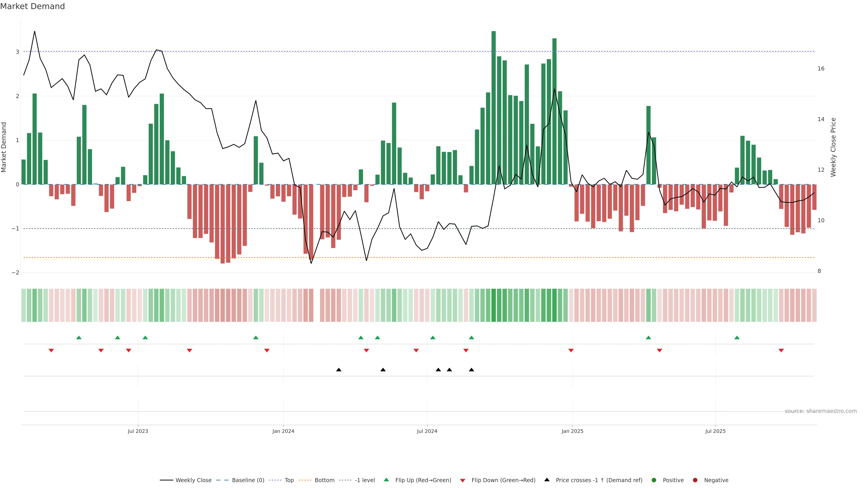Screen dimensions: 868x488
Task: Click the leftmost red flip-down triangle marker
Action: point(51,351)
